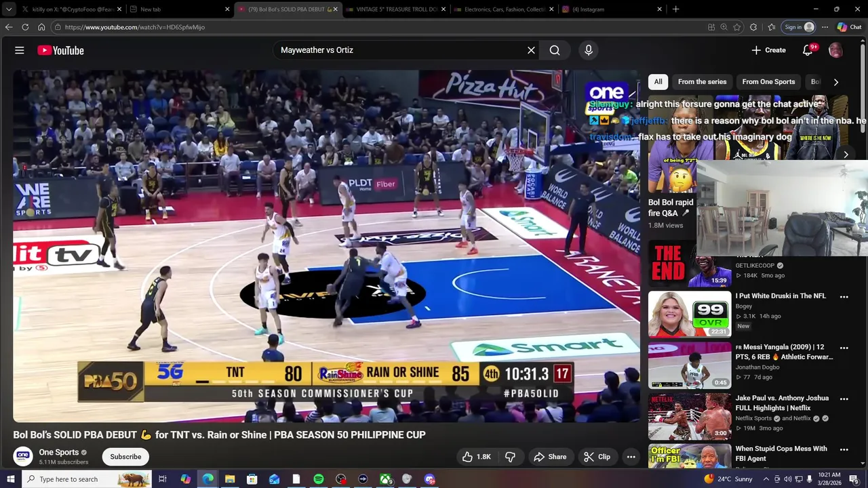Screen dimensions: 868x488
Task: Dislike the video with thumbs down
Action: coord(511,457)
